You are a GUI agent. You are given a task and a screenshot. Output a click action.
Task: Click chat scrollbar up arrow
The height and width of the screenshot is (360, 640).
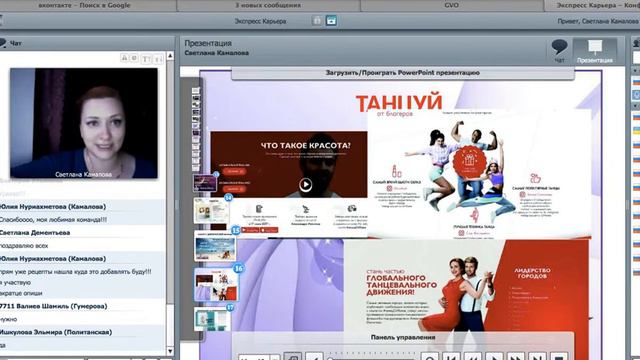click(x=170, y=56)
